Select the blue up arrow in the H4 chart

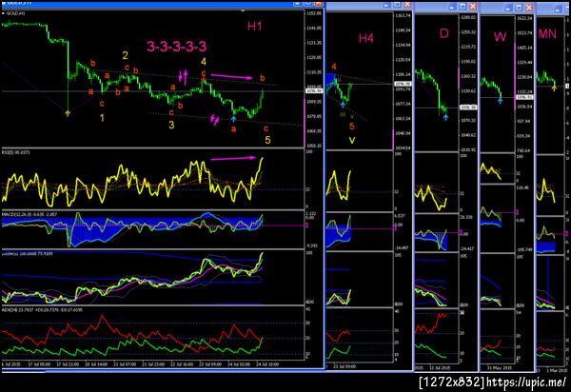tap(343, 105)
